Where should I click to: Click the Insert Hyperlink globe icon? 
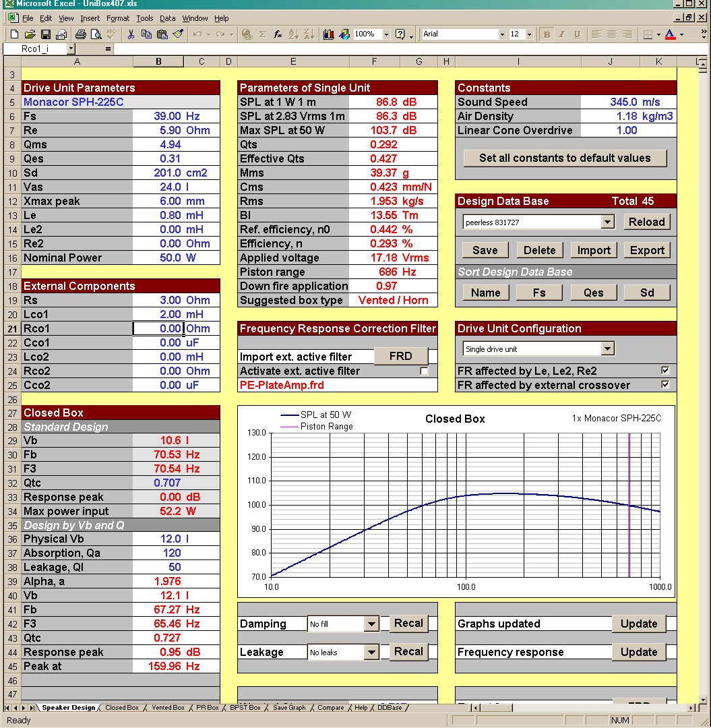(247, 34)
